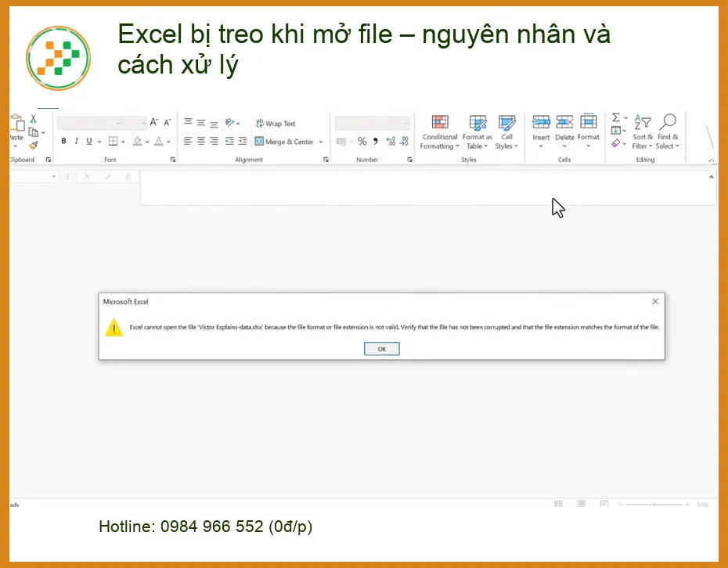Apply Comma Style
Image resolution: width=728 pixels, height=568 pixels.
point(375,141)
